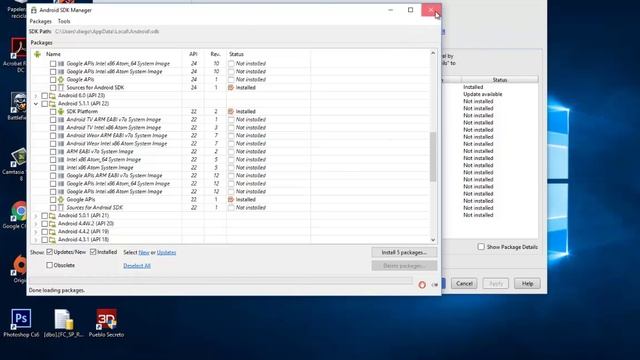
Task: Click Cancel in the background window
Action: tap(464, 283)
